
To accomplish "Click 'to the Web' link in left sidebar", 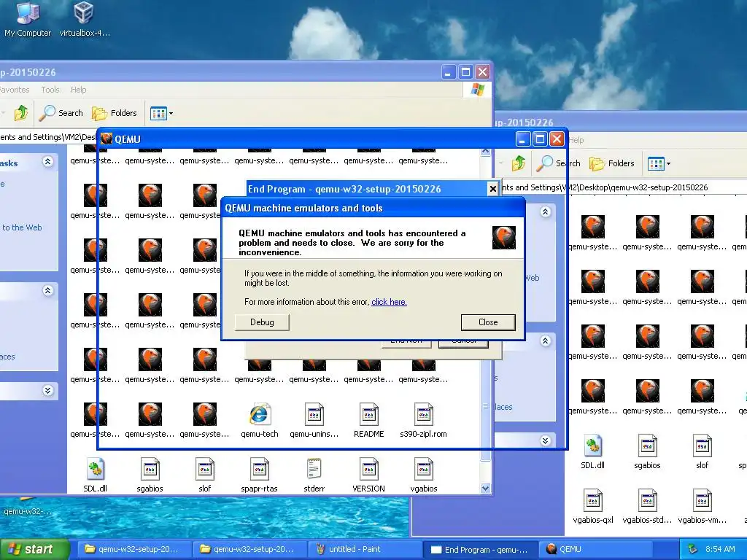I will (22, 227).
